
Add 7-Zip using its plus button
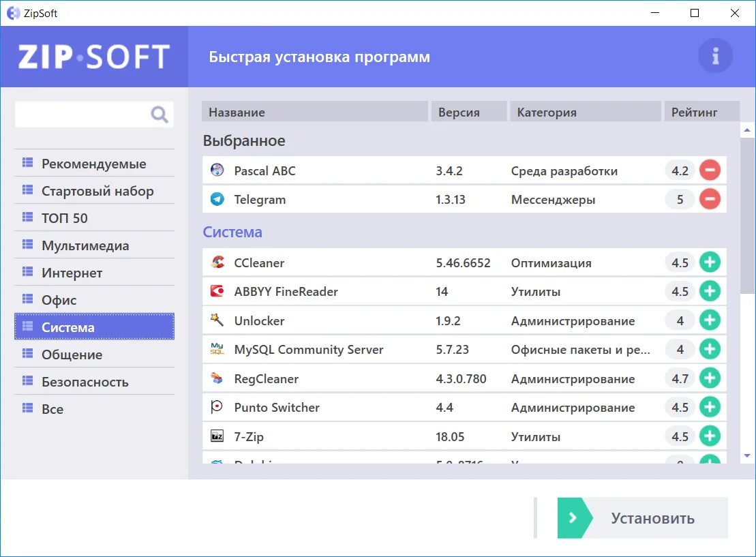click(x=710, y=436)
